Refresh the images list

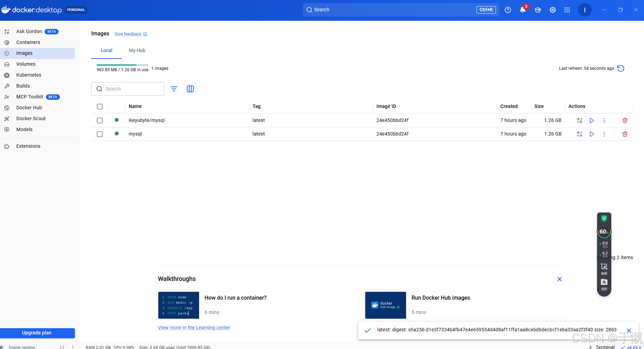click(x=621, y=68)
